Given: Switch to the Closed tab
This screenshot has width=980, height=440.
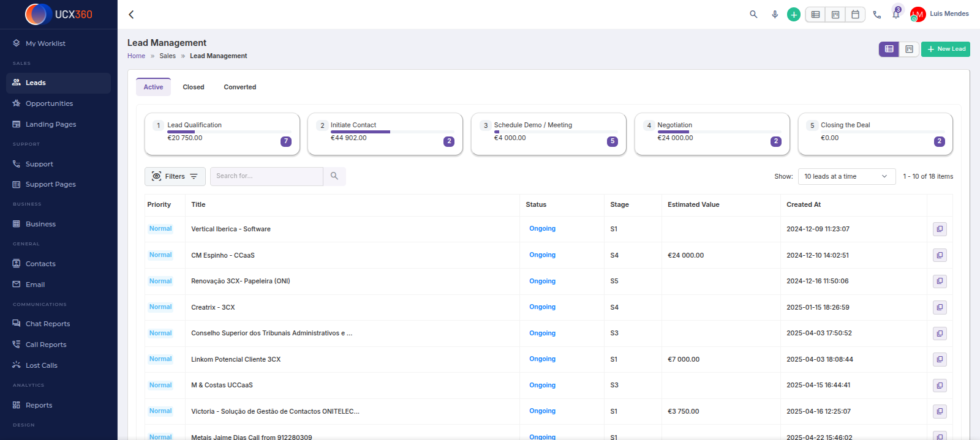Looking at the screenshot, I should (x=194, y=87).
